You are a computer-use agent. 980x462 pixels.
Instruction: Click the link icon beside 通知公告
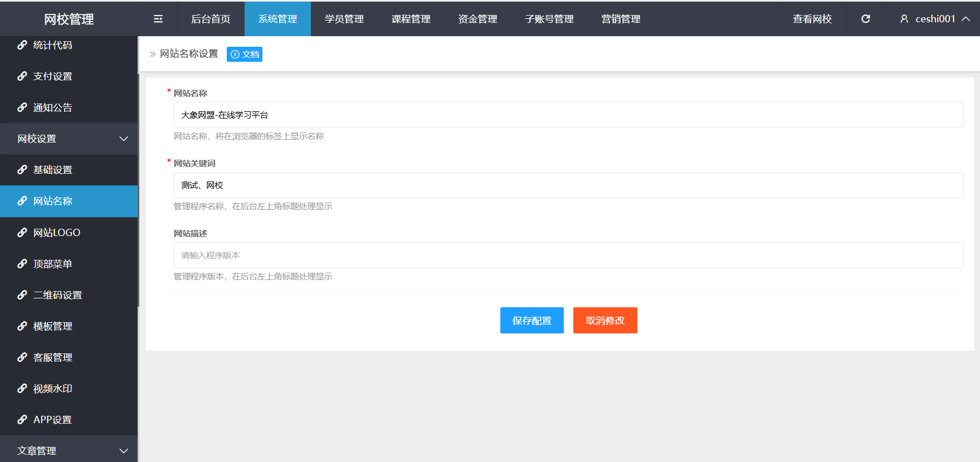(x=22, y=107)
